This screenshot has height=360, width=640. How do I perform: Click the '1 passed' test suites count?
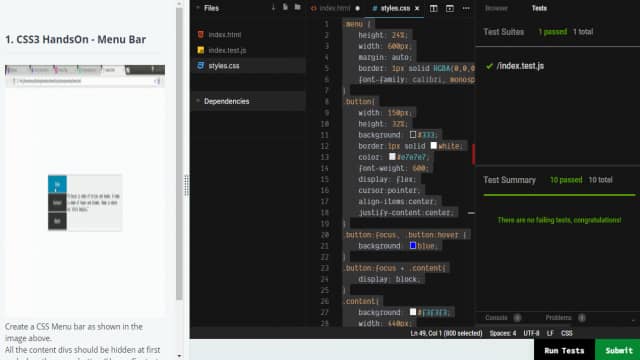552,32
